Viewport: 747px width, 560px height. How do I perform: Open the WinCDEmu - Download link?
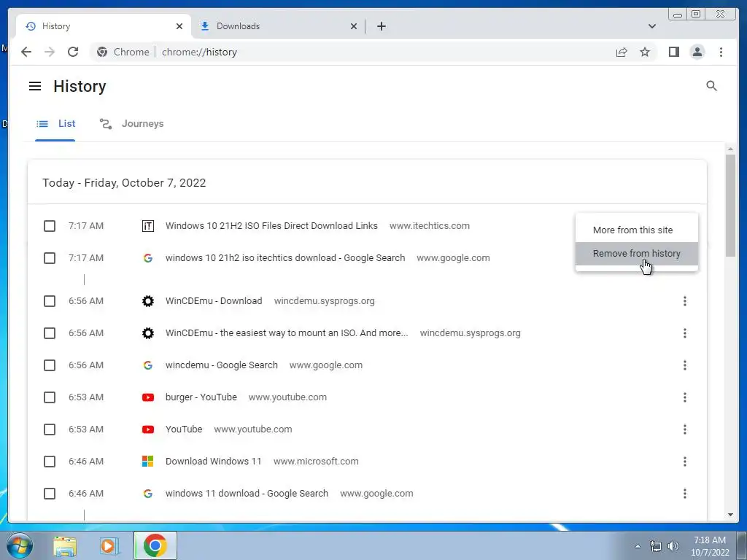click(x=214, y=301)
